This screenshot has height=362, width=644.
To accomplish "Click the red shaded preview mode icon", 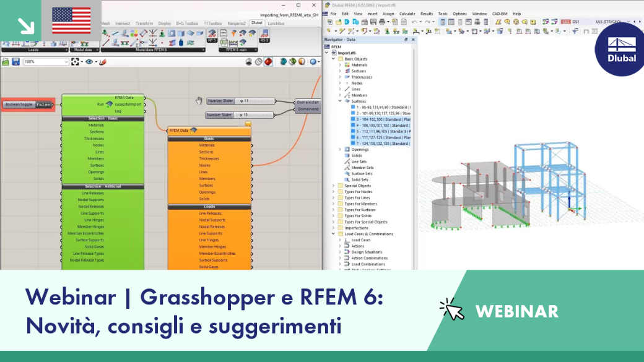I will point(268,61).
